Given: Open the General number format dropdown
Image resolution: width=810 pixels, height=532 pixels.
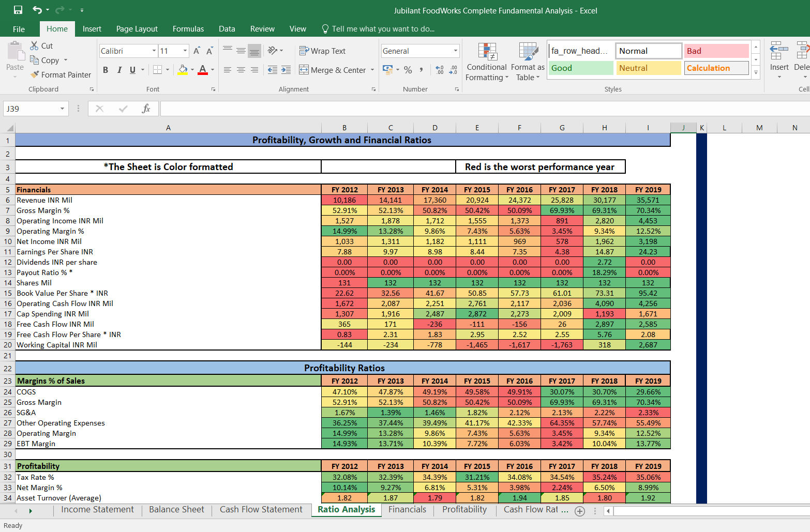Looking at the screenshot, I should tap(456, 51).
